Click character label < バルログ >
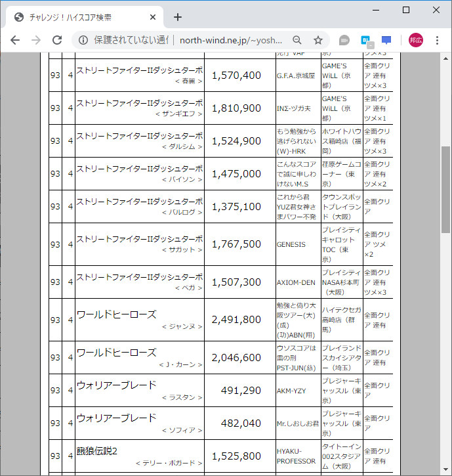This screenshot has height=476, width=452. [182, 212]
